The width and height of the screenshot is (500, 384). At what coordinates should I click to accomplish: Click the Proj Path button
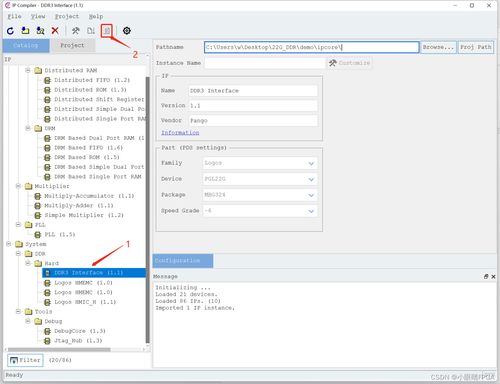point(476,47)
